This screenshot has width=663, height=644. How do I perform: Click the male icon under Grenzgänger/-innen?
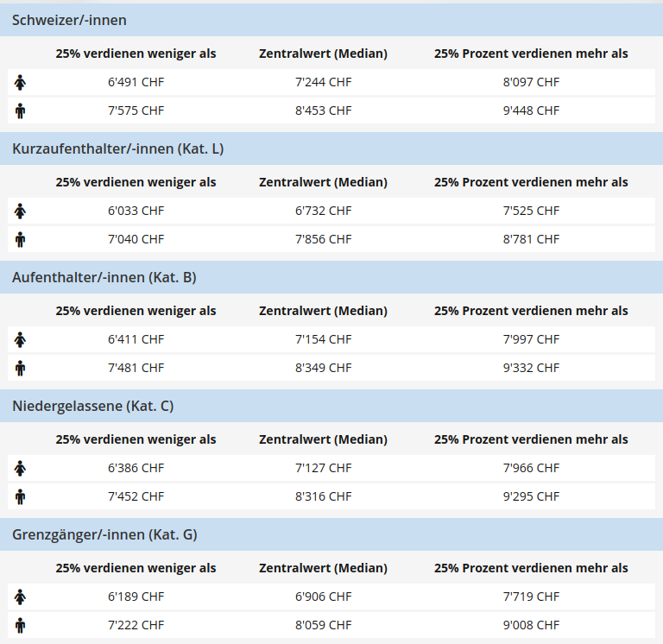(21, 625)
